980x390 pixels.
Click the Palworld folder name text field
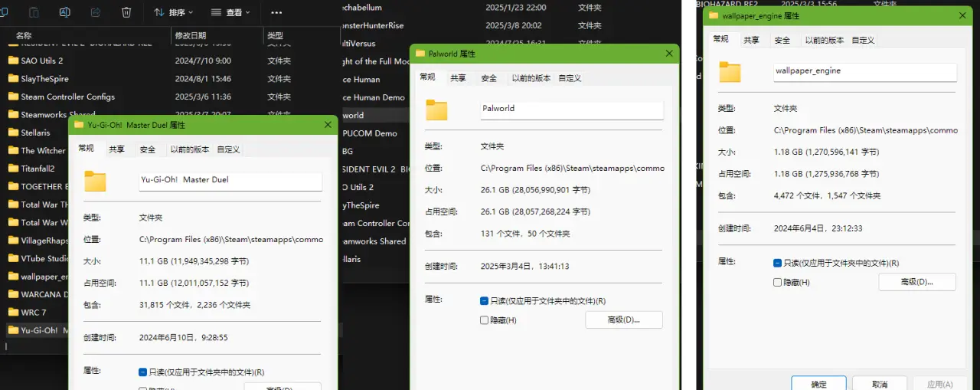click(571, 109)
